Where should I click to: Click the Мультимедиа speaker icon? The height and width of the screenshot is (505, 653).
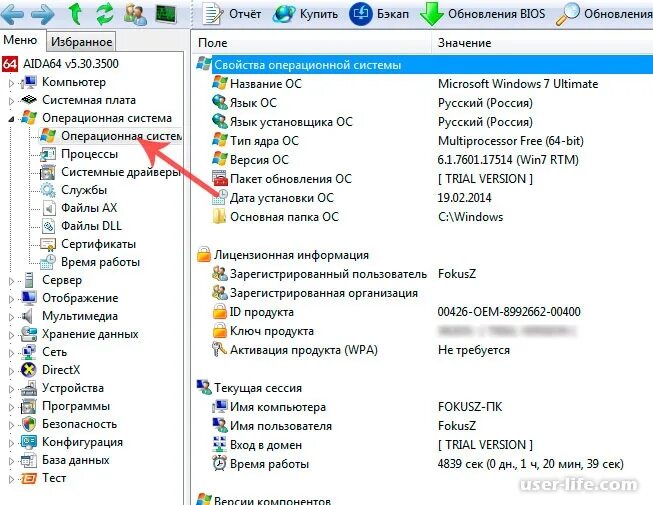point(27,316)
